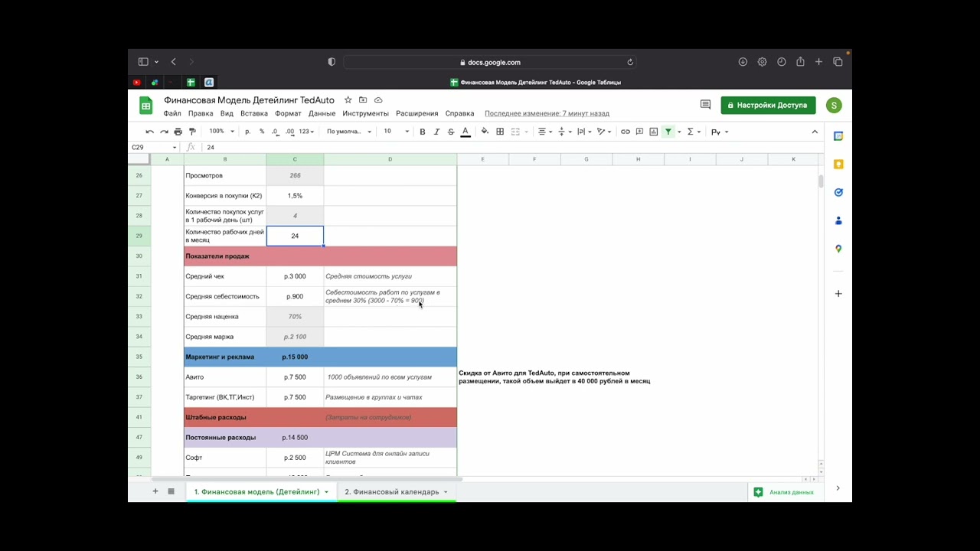This screenshot has width=980, height=551.
Task: Click the print icon
Action: [x=178, y=132]
